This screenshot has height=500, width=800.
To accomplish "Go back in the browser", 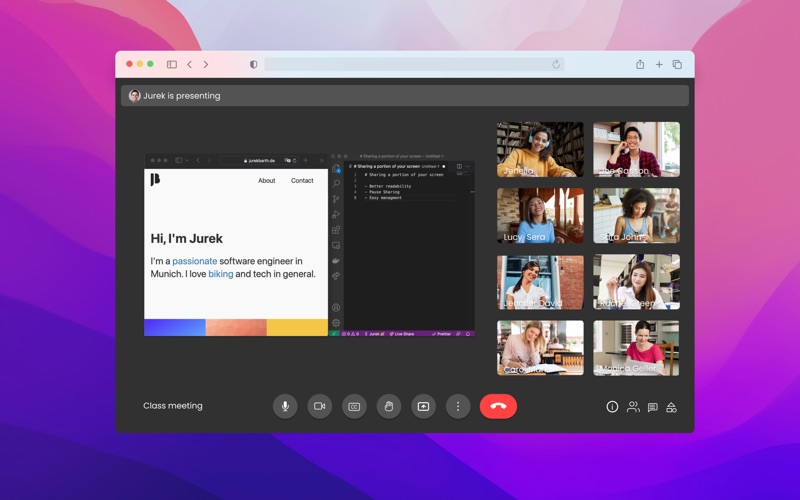I will 189,64.
